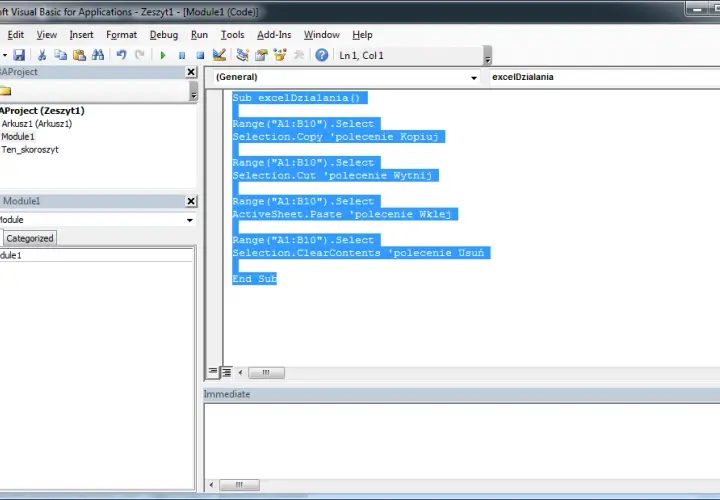Click the Redo arrow icon
Image resolution: width=720 pixels, height=500 pixels.
(140, 55)
